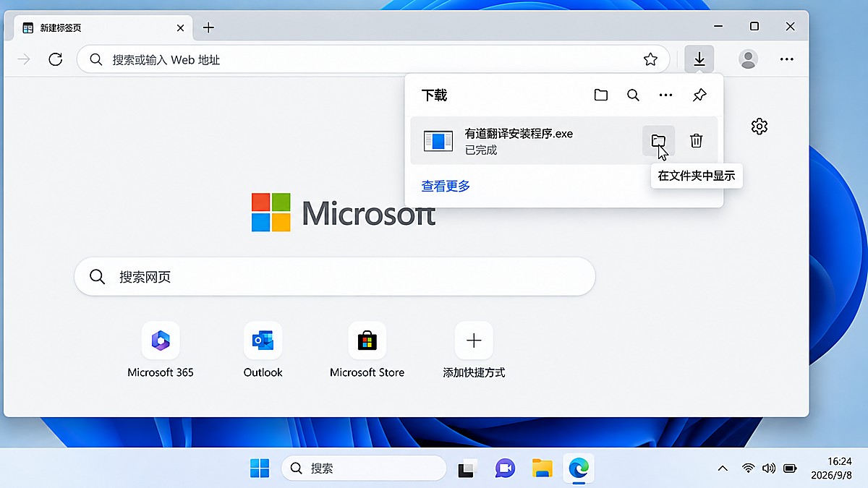Open more options in downloads panel
This screenshot has width=868, height=488.
point(666,95)
